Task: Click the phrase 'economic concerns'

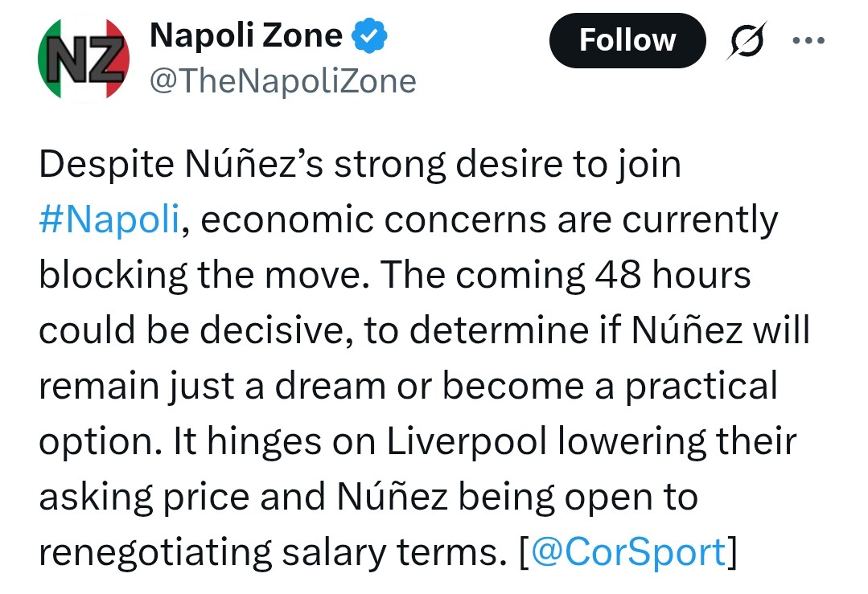Action: tap(345, 220)
